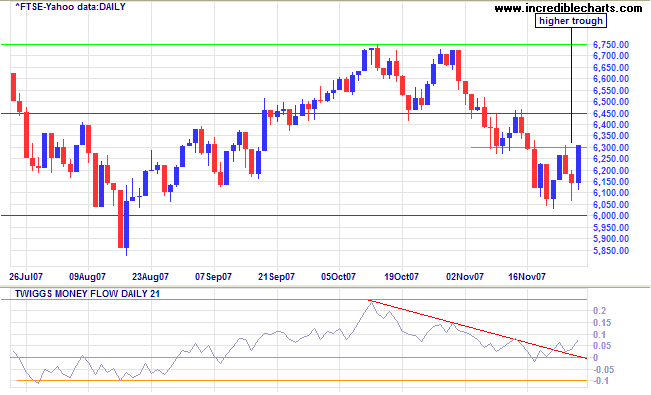Click the 6,000.00 price axis label
651x395 pixels.
click(611, 216)
